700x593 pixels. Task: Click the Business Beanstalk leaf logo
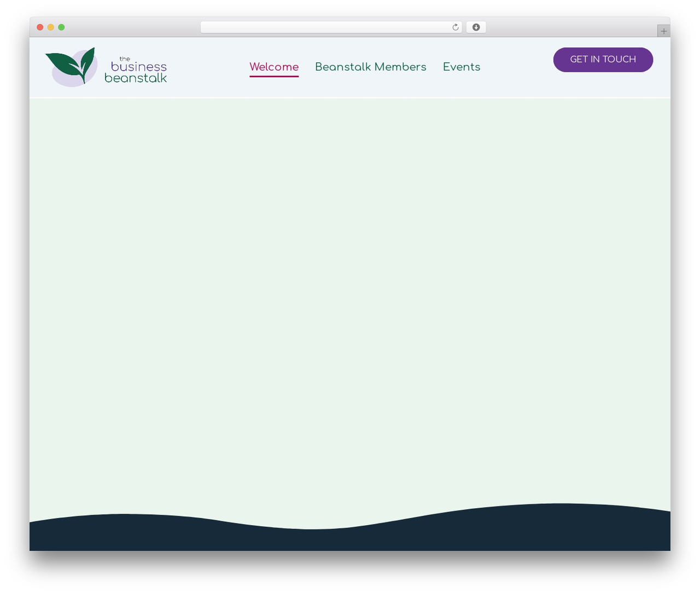tap(71, 67)
